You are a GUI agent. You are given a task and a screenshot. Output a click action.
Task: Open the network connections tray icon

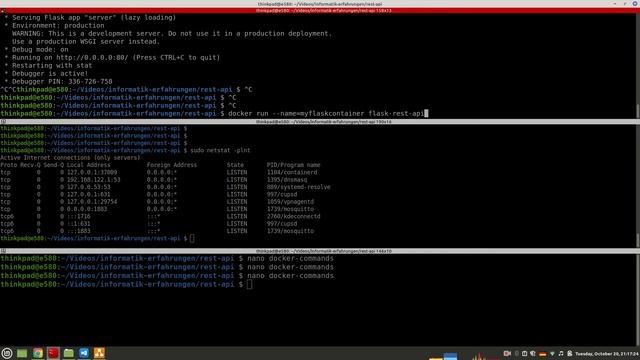tap(552, 353)
